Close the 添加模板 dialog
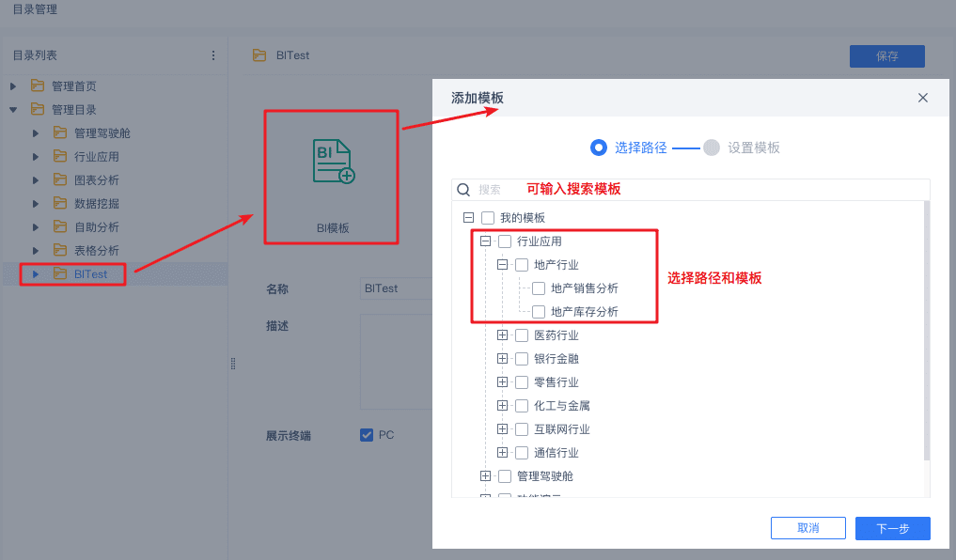 click(x=923, y=98)
